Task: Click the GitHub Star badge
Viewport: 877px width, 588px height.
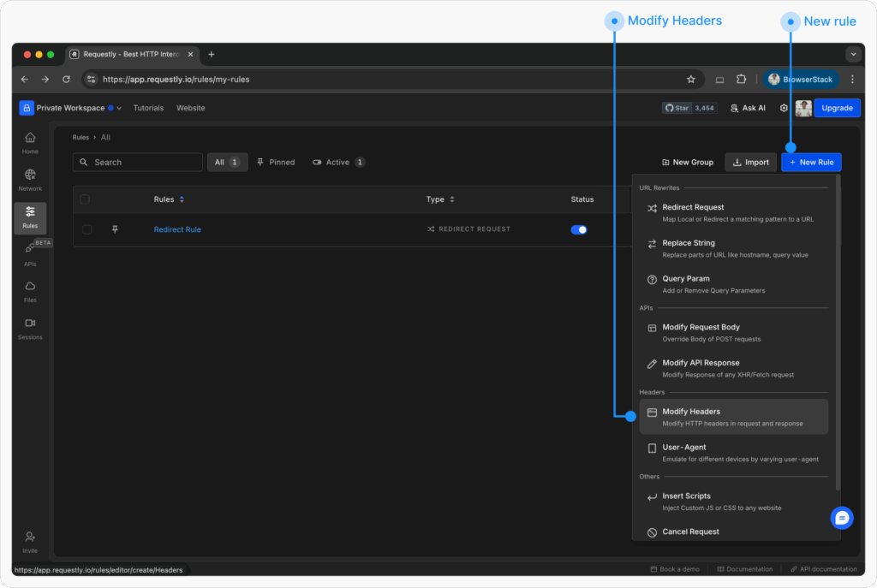Action: (x=689, y=108)
